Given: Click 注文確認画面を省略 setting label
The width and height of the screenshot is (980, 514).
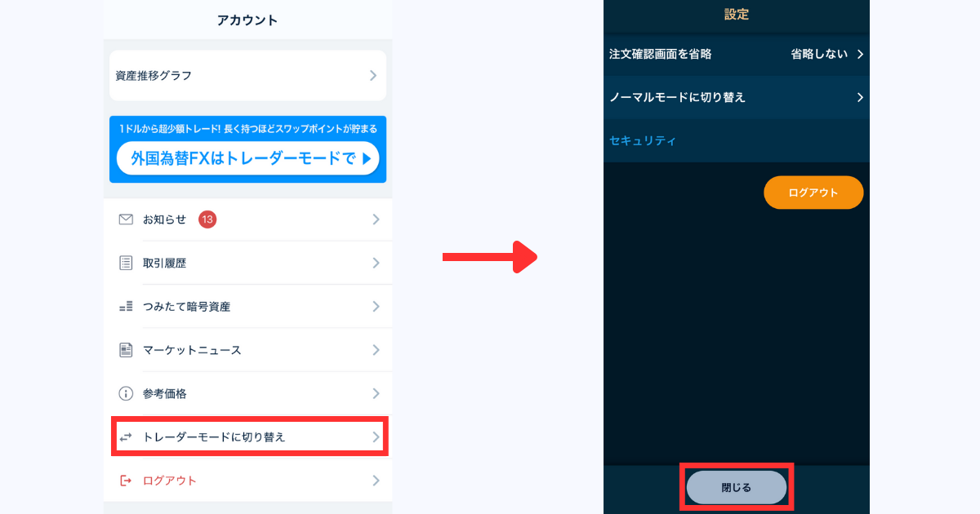Looking at the screenshot, I should 661,54.
